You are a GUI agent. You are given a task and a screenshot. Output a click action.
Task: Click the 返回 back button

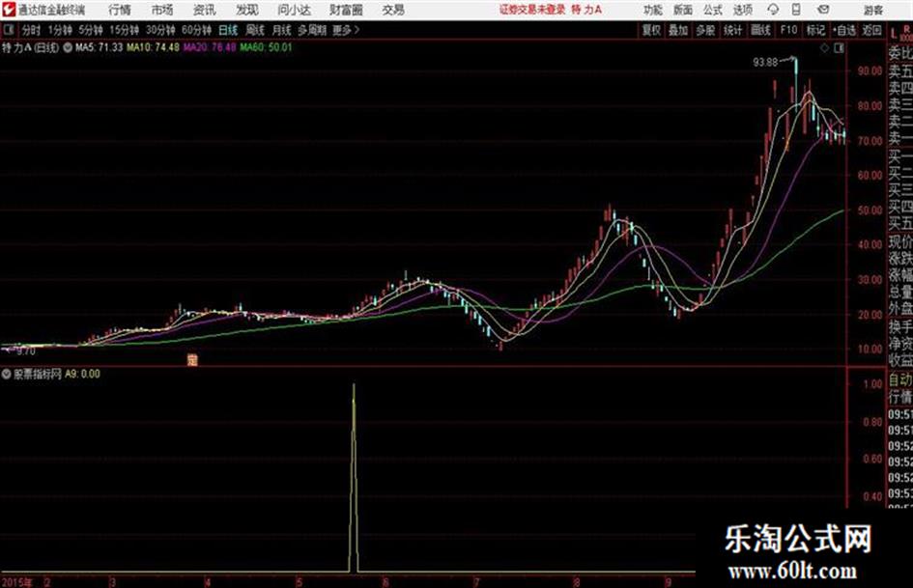(x=871, y=30)
